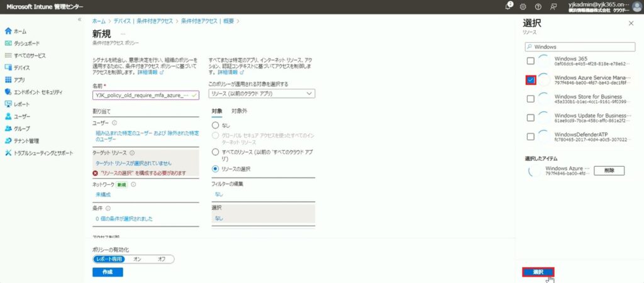The image size is (644, 283).
Task: Open 未構成 link under ネットワーク
Action: [103, 195]
